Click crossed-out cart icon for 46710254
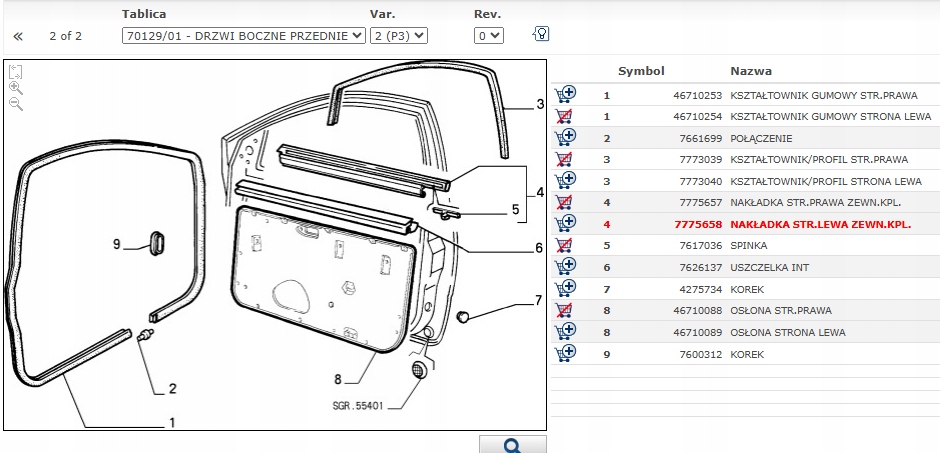This screenshot has width=940, height=453. pyautogui.click(x=564, y=116)
